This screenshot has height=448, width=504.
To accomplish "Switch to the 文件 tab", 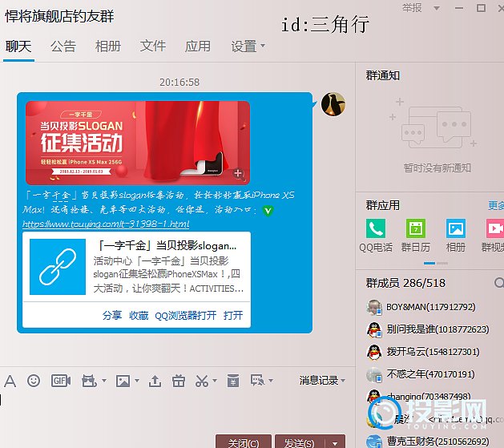I will tap(152, 46).
